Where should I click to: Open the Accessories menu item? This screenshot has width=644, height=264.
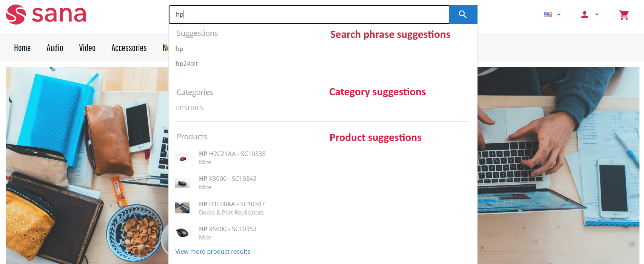click(x=129, y=48)
